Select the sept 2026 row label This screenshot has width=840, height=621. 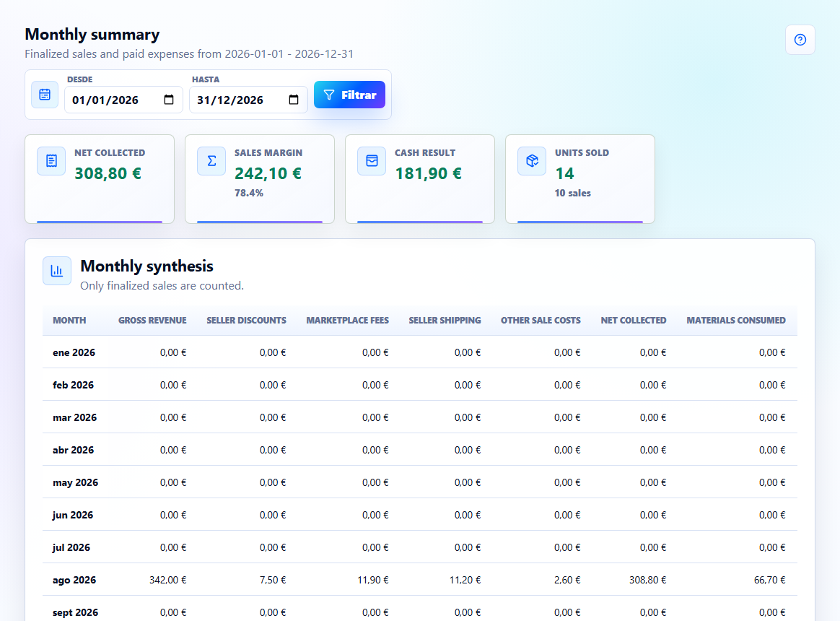click(x=76, y=612)
